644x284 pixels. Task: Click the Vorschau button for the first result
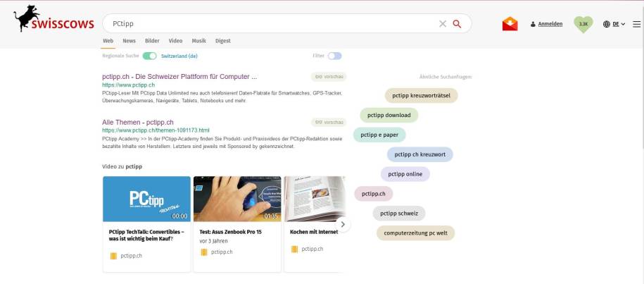point(329,77)
